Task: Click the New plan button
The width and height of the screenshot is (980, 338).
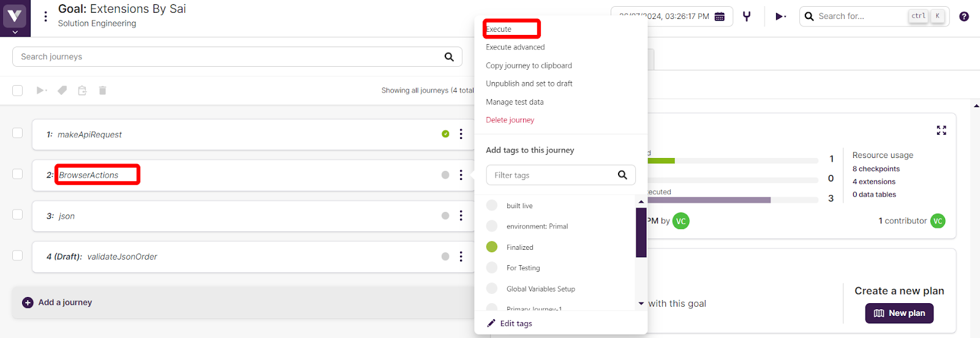Action: (899, 313)
